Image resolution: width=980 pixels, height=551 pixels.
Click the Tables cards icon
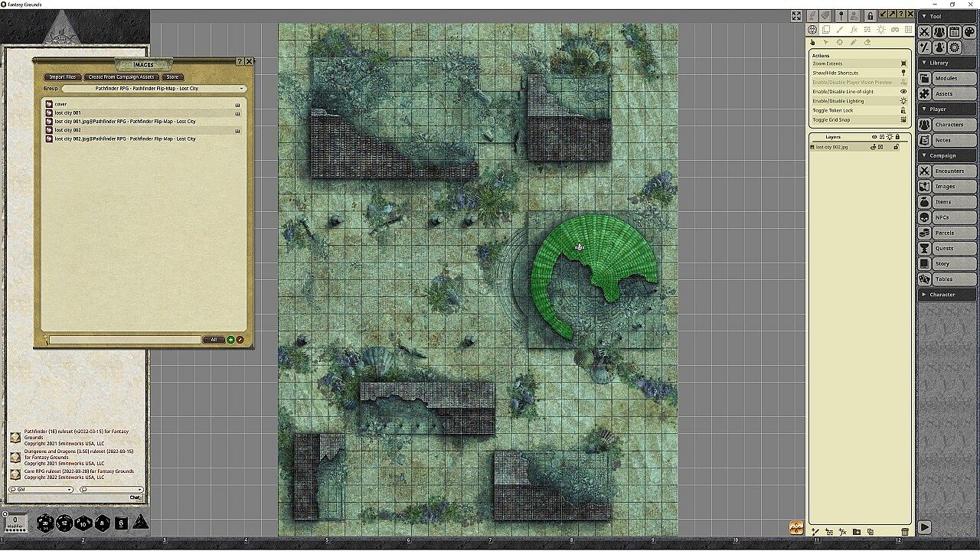pos(925,279)
